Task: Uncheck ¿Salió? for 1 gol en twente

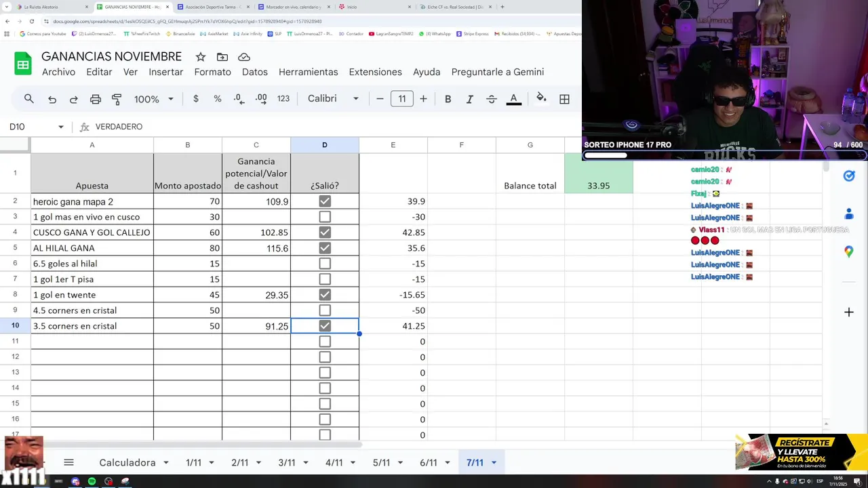Action: click(325, 295)
